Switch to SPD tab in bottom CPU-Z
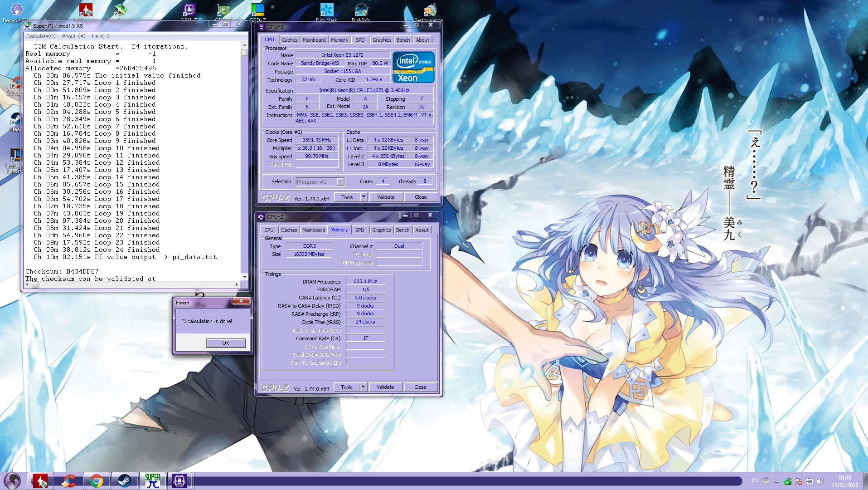The height and width of the screenshot is (490, 868). (360, 230)
